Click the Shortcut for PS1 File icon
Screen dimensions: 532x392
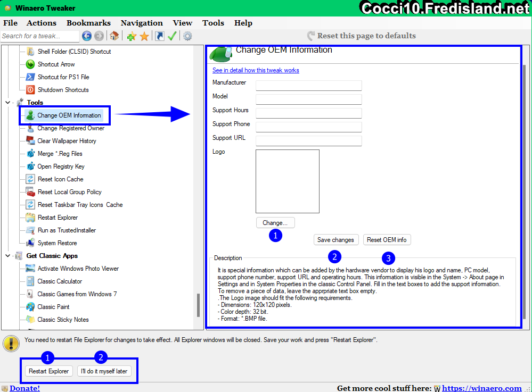[x=30, y=77]
